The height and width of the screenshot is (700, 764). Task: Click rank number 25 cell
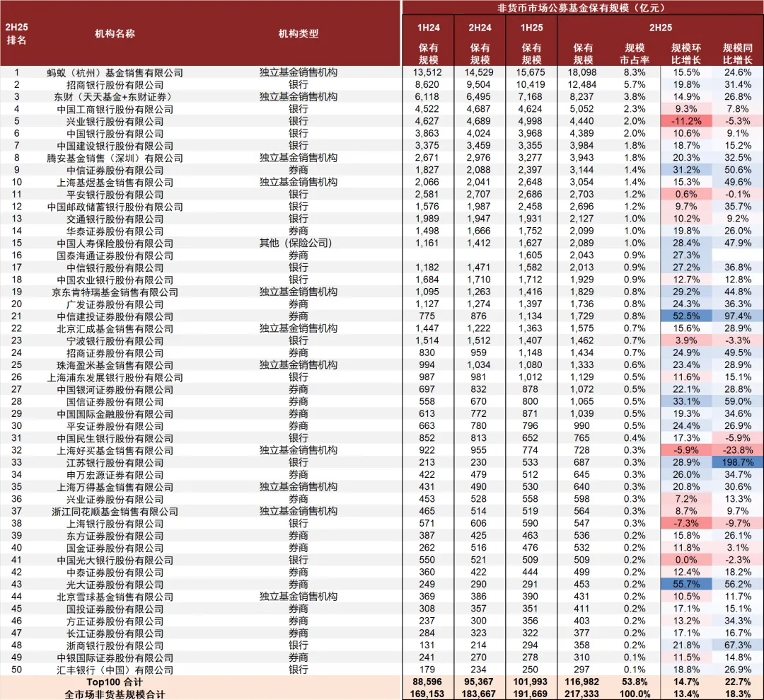(x=16, y=365)
